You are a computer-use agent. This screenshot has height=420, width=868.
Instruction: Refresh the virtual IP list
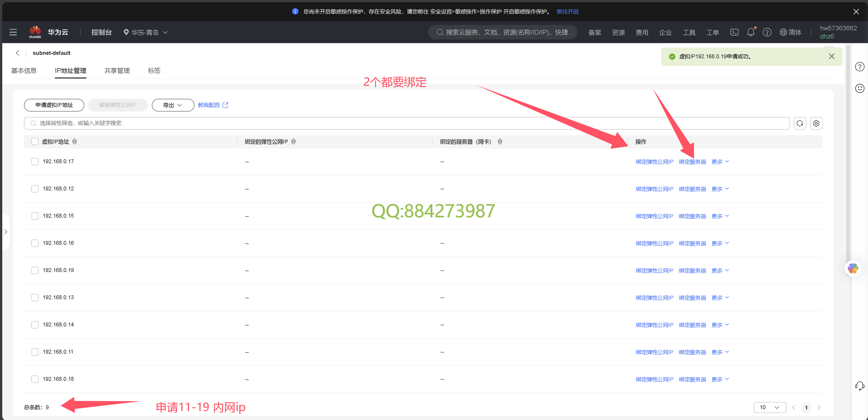coord(800,123)
